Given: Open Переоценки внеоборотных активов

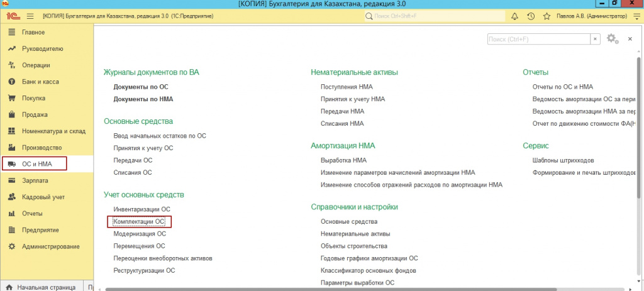Looking at the screenshot, I should coord(163,258).
